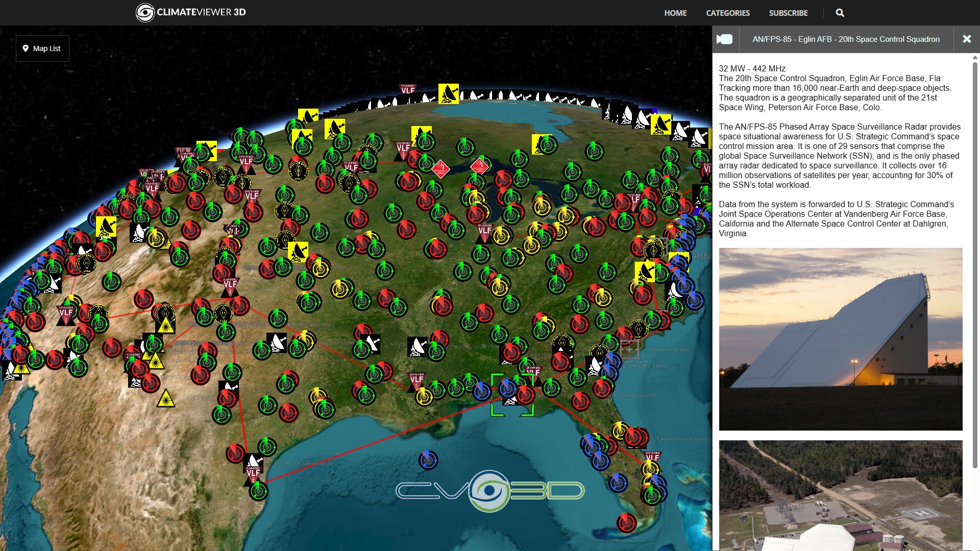Select the '32 MW - 442 MHz' text line
The height and width of the screenshot is (551, 980).
coord(752,68)
